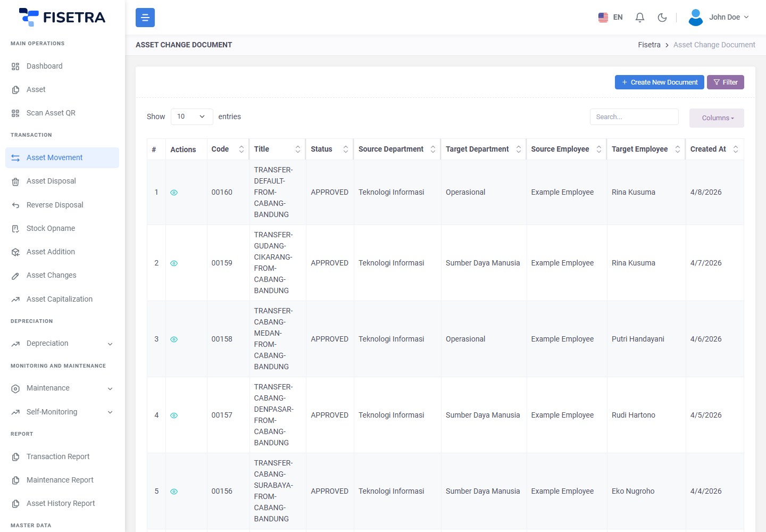Toggle the sidebar hamburger menu button

(x=145, y=18)
